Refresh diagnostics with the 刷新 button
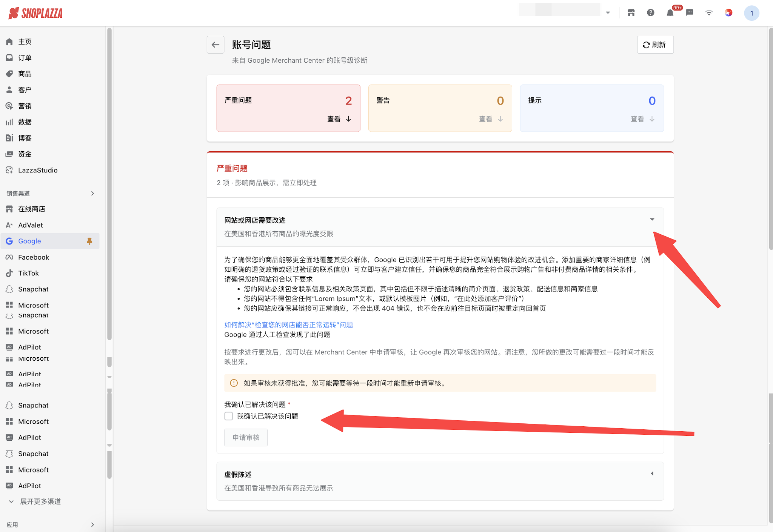The height and width of the screenshot is (532, 773). pyautogui.click(x=655, y=45)
